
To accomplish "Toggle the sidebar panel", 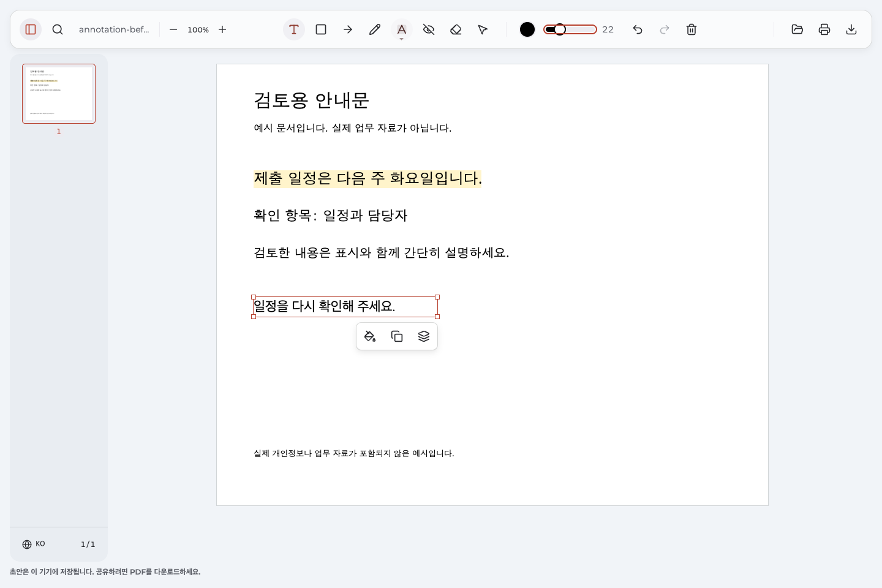I will tap(31, 29).
